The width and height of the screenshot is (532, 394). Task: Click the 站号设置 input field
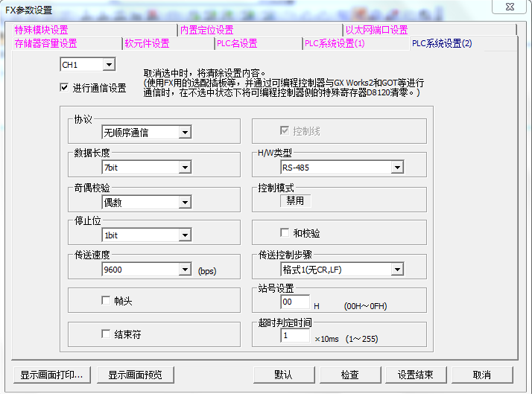(295, 302)
